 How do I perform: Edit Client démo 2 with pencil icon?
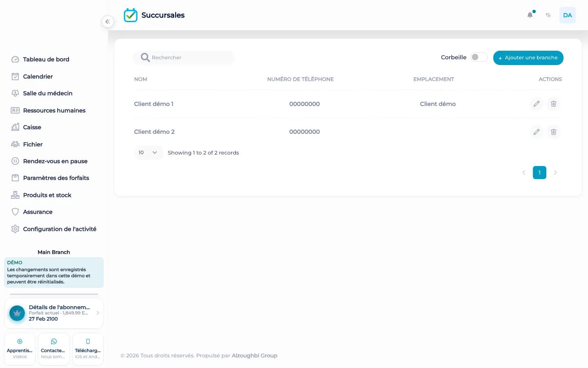[x=537, y=132]
